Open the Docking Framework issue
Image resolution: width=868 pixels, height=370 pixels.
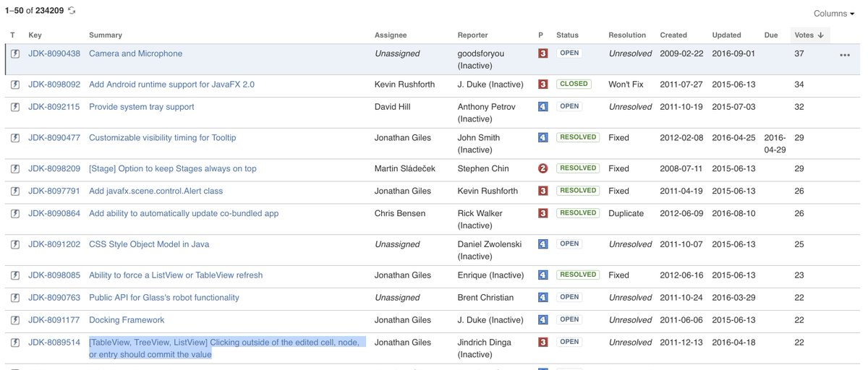[x=127, y=320]
